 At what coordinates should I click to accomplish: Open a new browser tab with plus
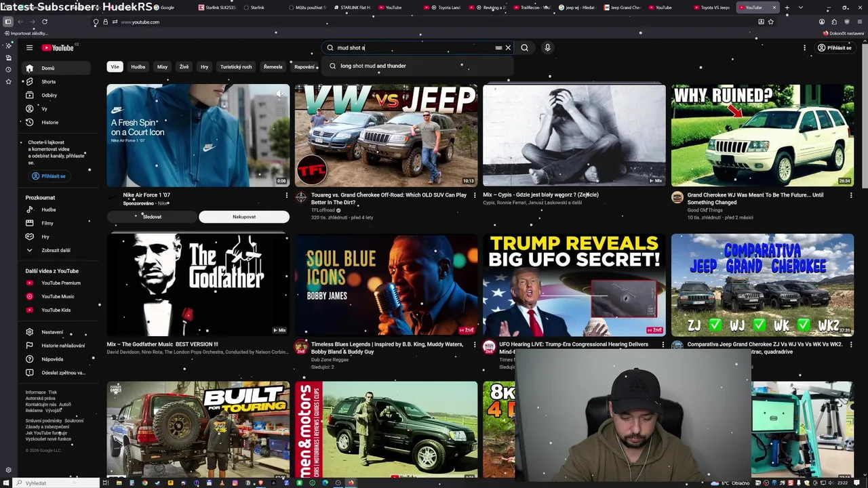(787, 7)
